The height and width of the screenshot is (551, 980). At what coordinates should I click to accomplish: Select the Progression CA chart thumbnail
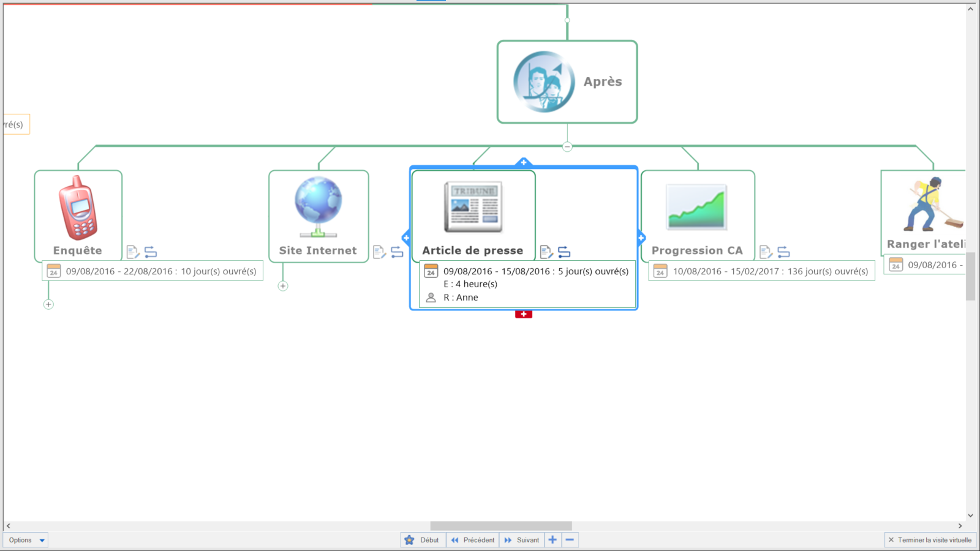click(697, 207)
